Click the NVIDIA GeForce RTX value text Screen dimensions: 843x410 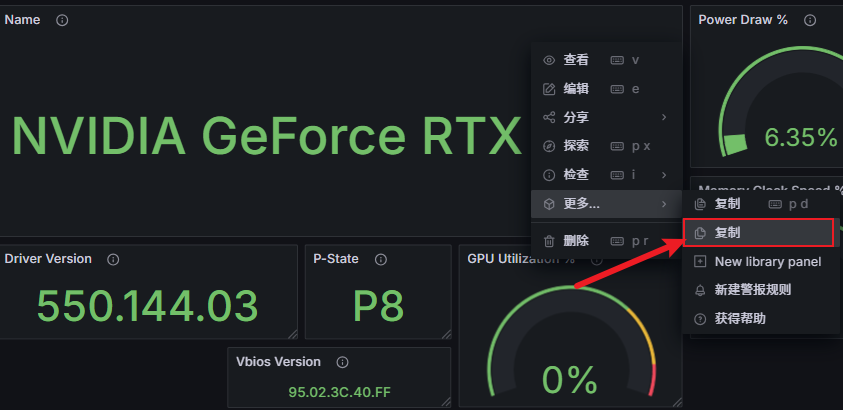(x=267, y=136)
